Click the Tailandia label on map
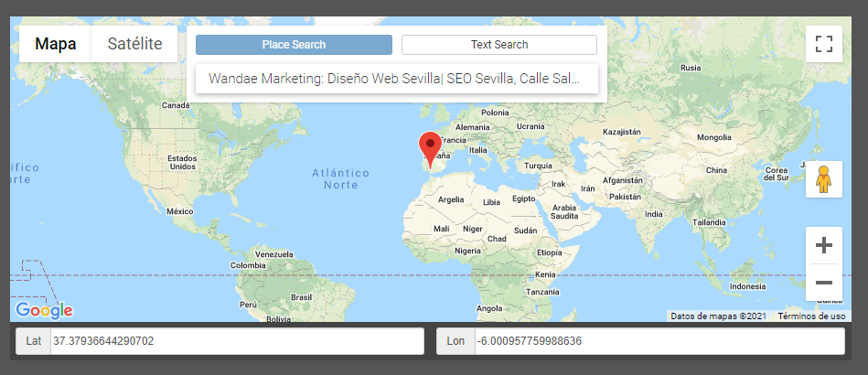This screenshot has width=868, height=375. tap(709, 222)
